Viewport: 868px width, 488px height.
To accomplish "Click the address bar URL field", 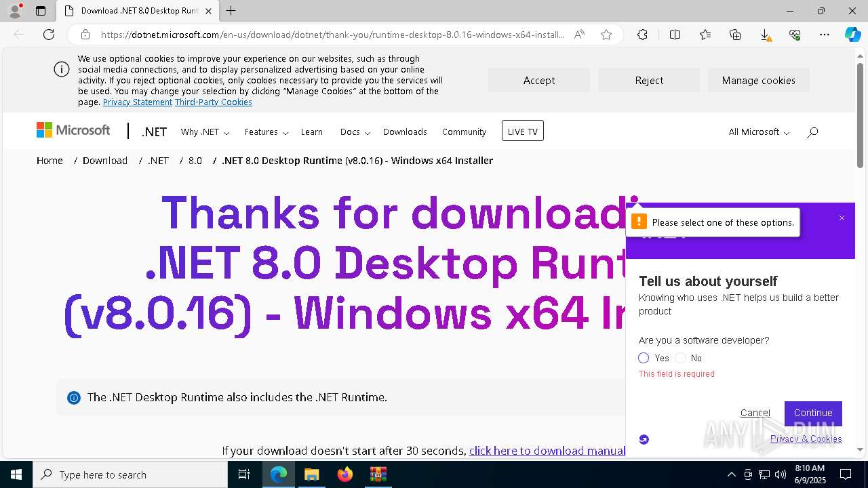I will click(332, 35).
